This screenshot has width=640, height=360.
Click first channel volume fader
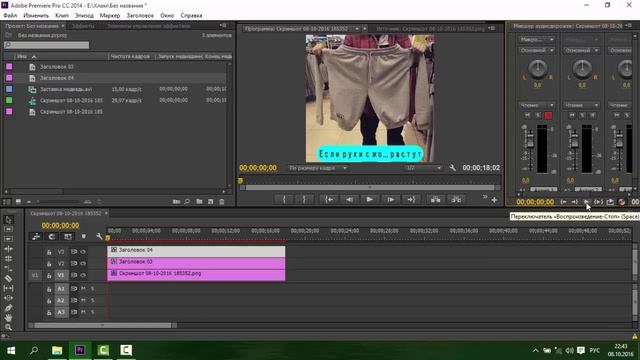pos(530,142)
